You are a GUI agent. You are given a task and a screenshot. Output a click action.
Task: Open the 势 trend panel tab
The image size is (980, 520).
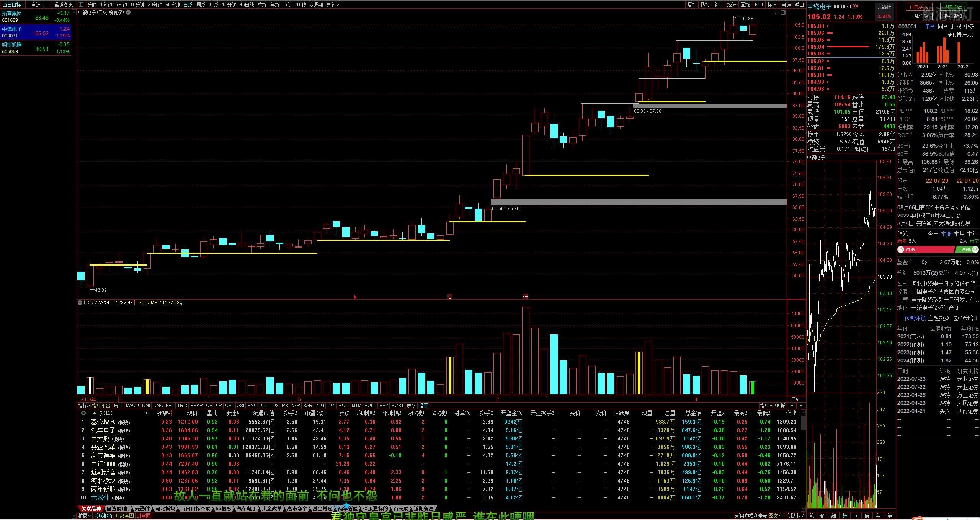pos(845,516)
